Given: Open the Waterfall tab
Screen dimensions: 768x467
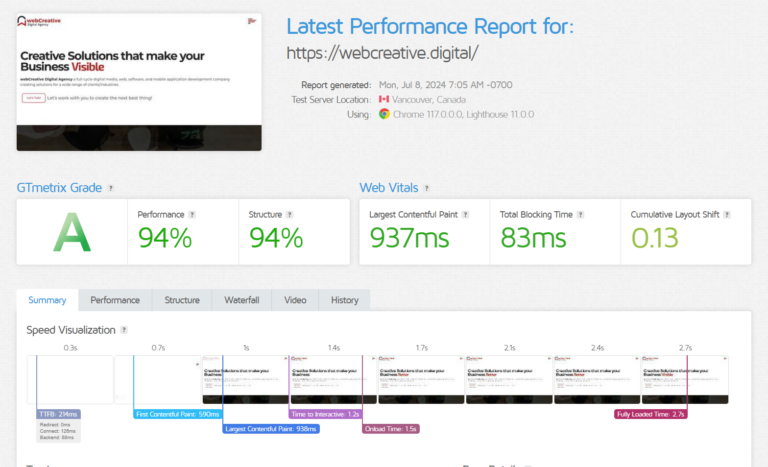Looking at the screenshot, I should click(241, 300).
